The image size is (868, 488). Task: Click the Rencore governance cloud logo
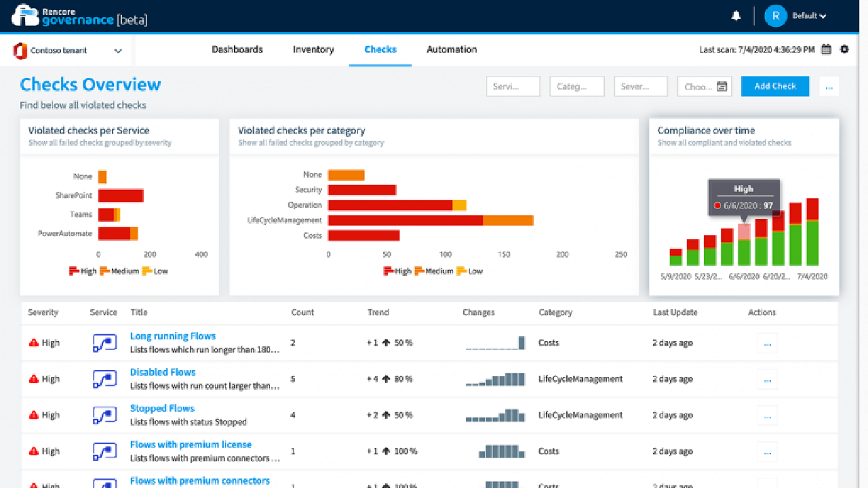coord(26,15)
